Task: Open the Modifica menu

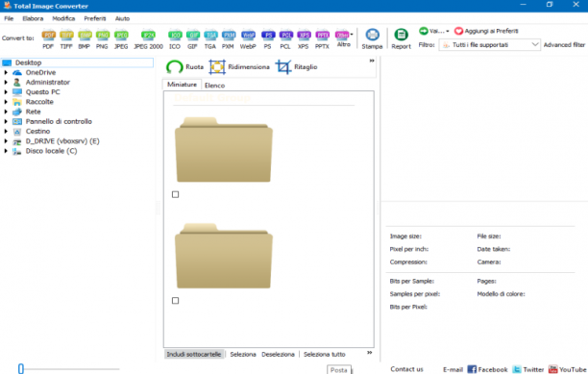Action: (x=63, y=18)
